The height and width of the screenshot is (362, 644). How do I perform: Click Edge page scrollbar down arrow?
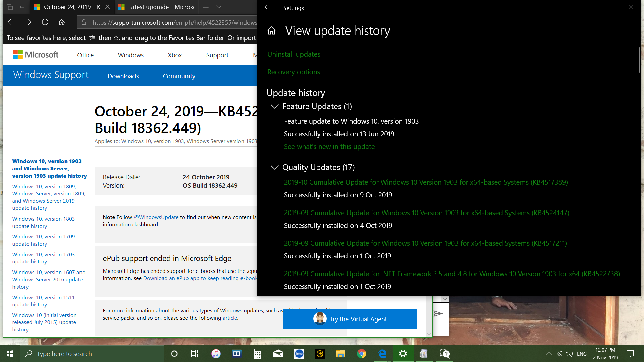click(x=429, y=334)
